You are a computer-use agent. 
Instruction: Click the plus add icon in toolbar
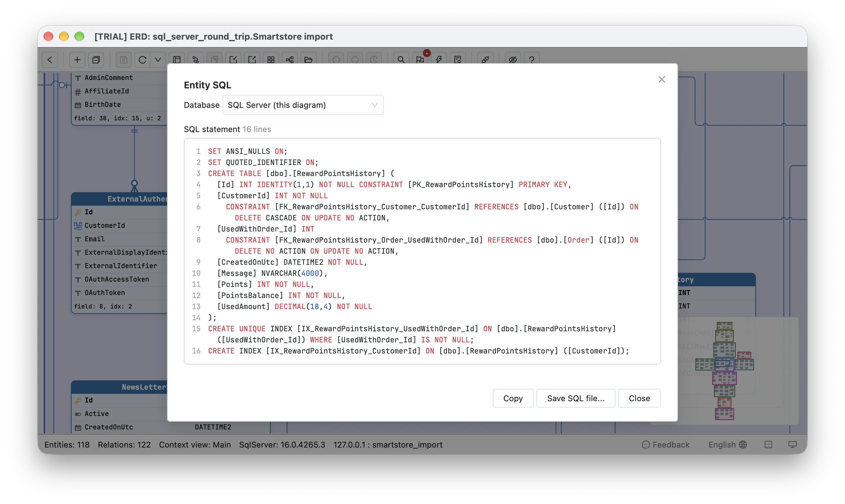77,60
